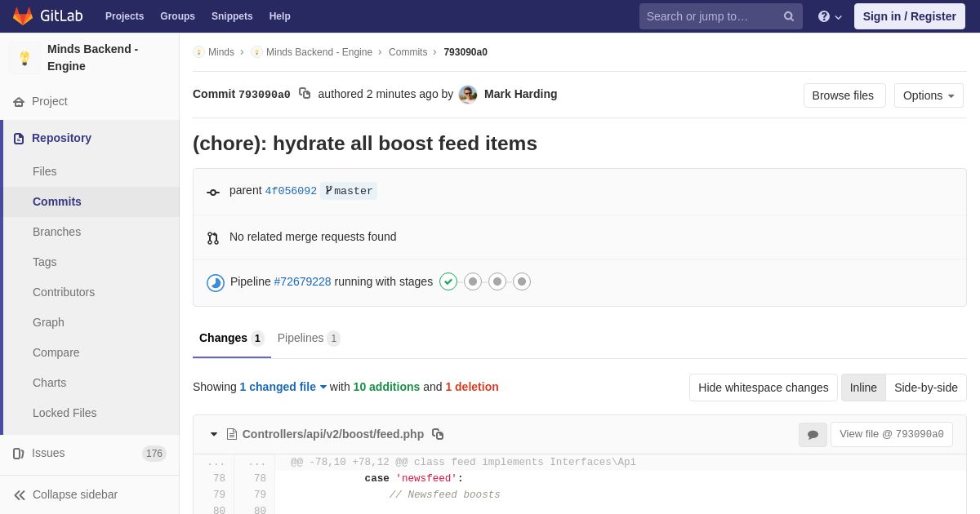Click the Issues count badge 176
Screen dimensions: 980x514
154,454
